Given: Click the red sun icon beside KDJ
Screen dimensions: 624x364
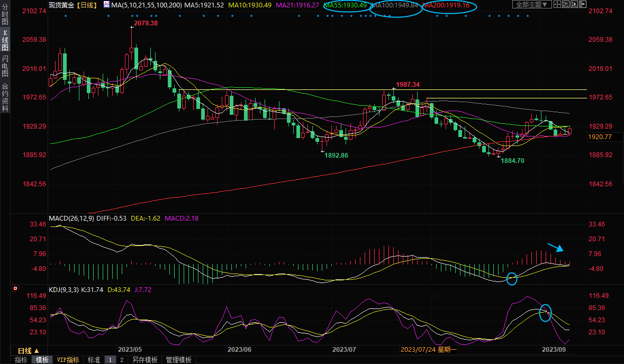Looking at the screenshot, I should [15, 288].
